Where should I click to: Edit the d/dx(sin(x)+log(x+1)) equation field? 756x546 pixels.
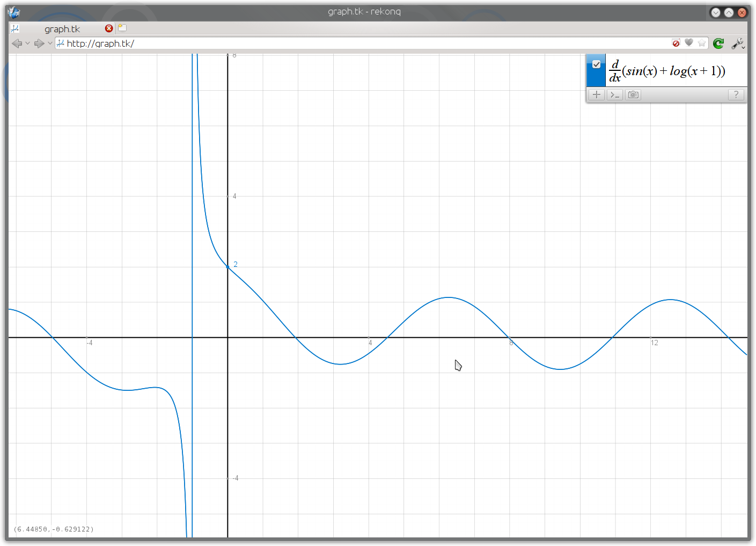point(676,70)
